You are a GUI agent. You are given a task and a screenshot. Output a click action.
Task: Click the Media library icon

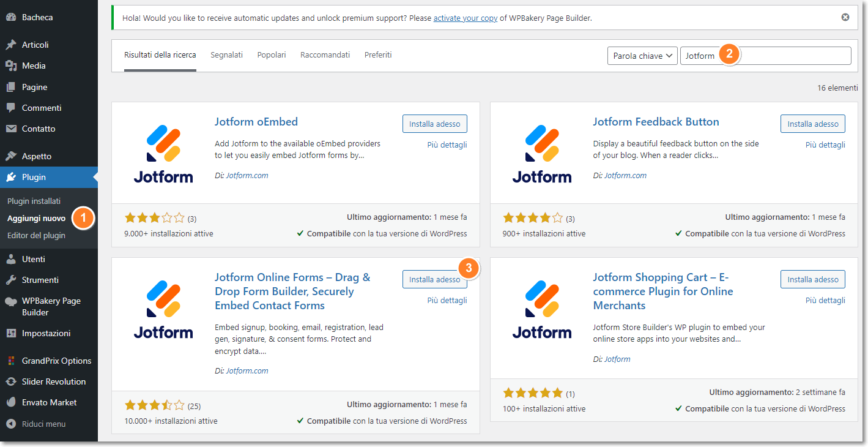(x=11, y=66)
